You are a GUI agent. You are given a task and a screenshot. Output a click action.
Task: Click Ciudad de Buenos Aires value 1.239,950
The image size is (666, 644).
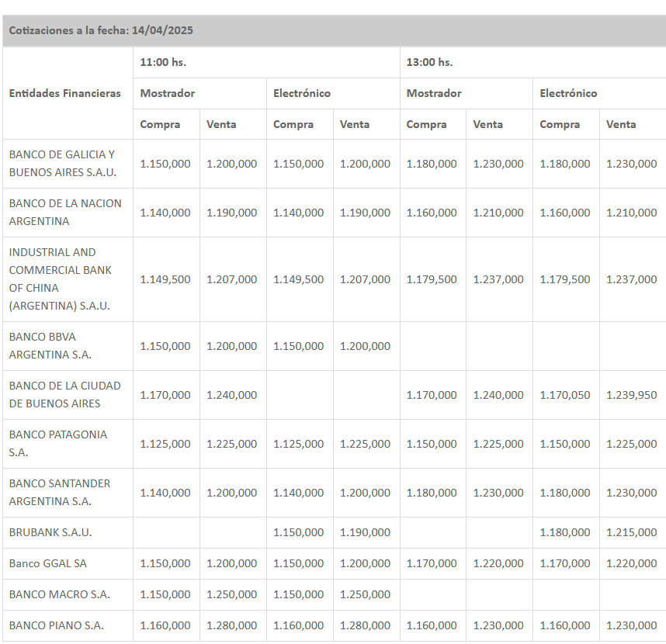click(632, 395)
